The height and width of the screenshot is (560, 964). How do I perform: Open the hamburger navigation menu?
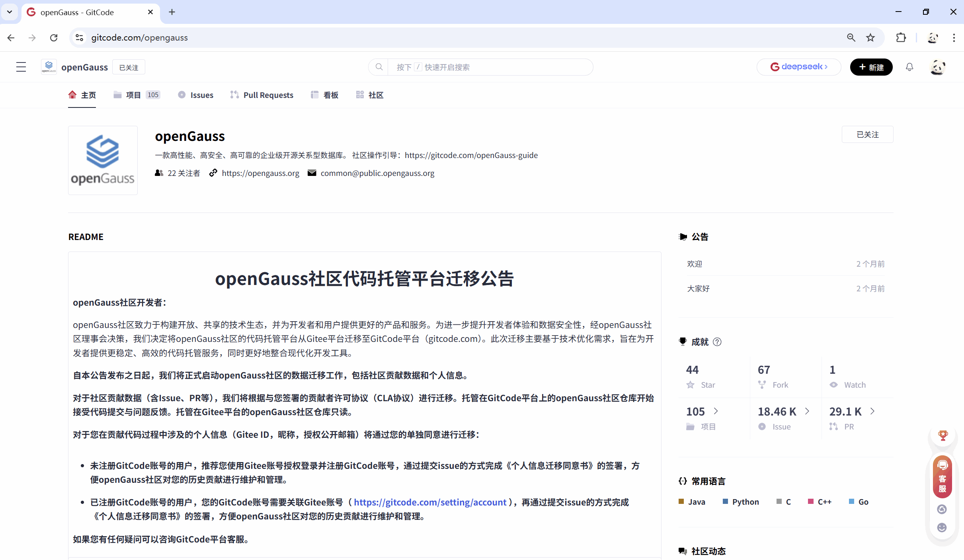point(21,67)
